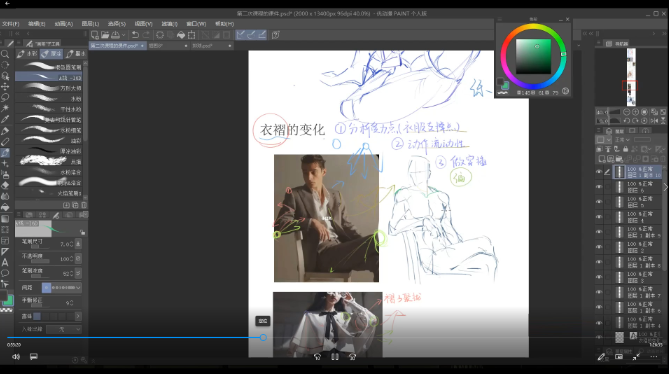The width and height of the screenshot is (669, 374).
Task: Select the Lasso selection tool
Action: click(5, 98)
